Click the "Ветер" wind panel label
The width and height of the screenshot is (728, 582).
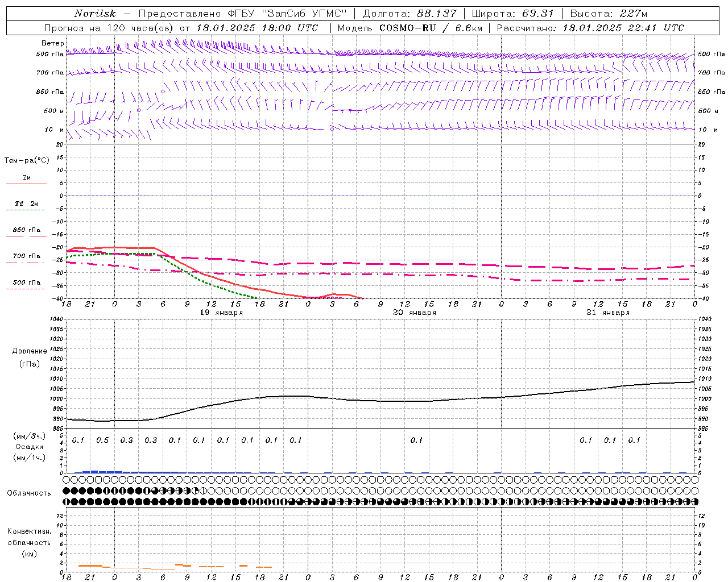[52, 43]
